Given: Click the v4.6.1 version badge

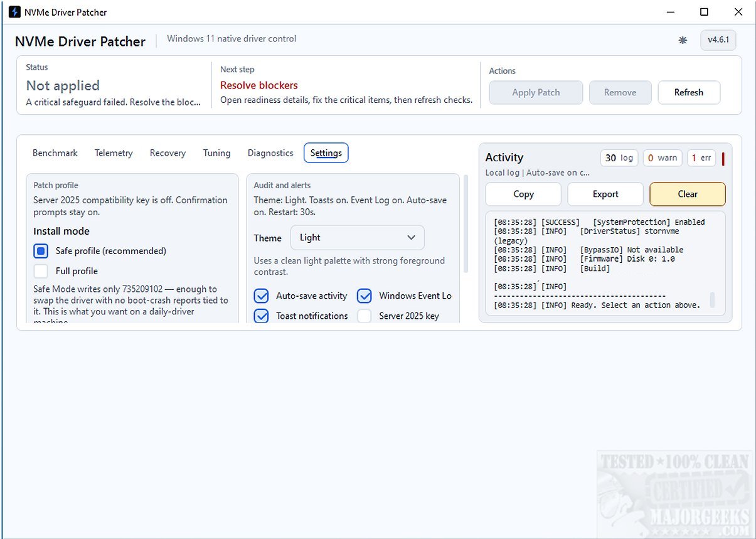Looking at the screenshot, I should [x=718, y=40].
